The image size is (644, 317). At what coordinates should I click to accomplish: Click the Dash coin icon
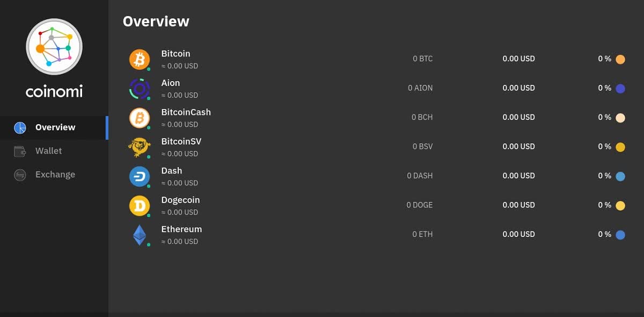pyautogui.click(x=140, y=176)
